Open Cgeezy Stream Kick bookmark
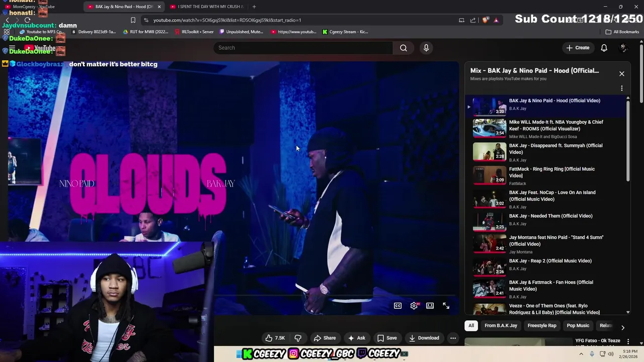This screenshot has width=644, height=362. click(345, 32)
